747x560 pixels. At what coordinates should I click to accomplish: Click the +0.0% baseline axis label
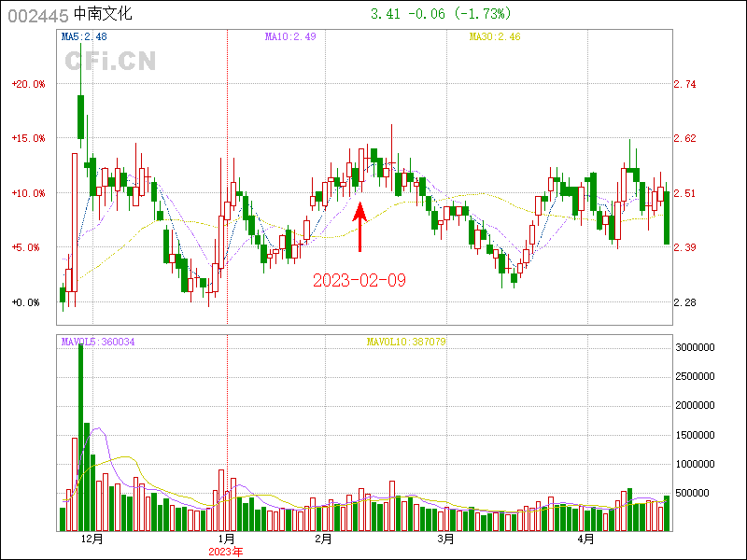point(26,302)
